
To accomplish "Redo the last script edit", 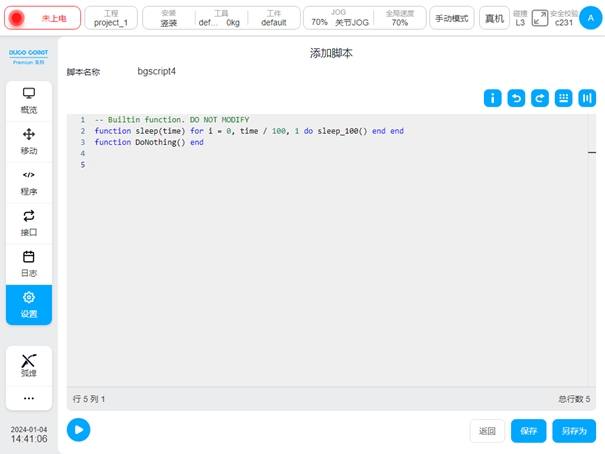I will (539, 98).
